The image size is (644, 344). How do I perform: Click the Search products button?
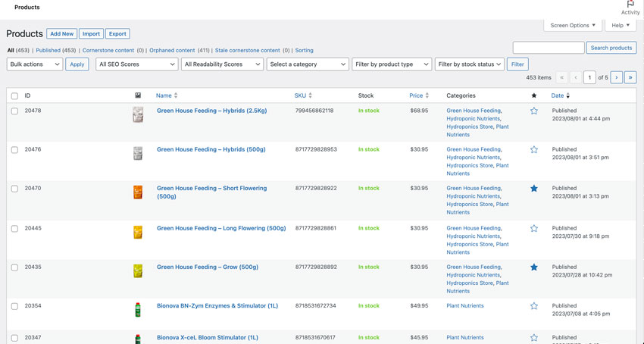click(611, 48)
